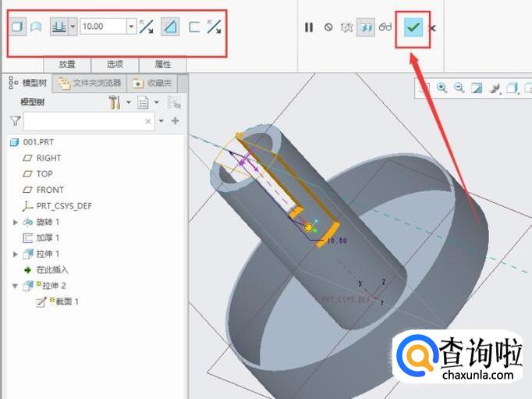Open the search options dropdown arrow
The height and width of the screenshot is (399, 532).
click(161, 121)
